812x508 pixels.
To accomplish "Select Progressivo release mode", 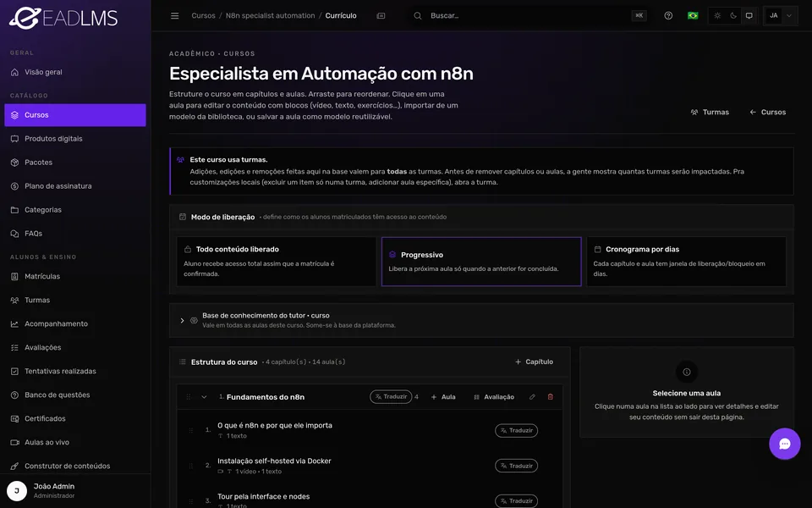I will click(481, 262).
